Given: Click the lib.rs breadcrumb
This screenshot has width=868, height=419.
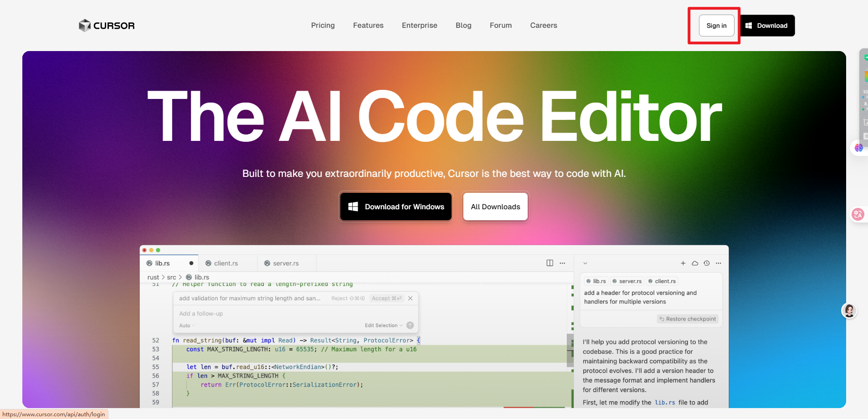Looking at the screenshot, I should (x=197, y=277).
